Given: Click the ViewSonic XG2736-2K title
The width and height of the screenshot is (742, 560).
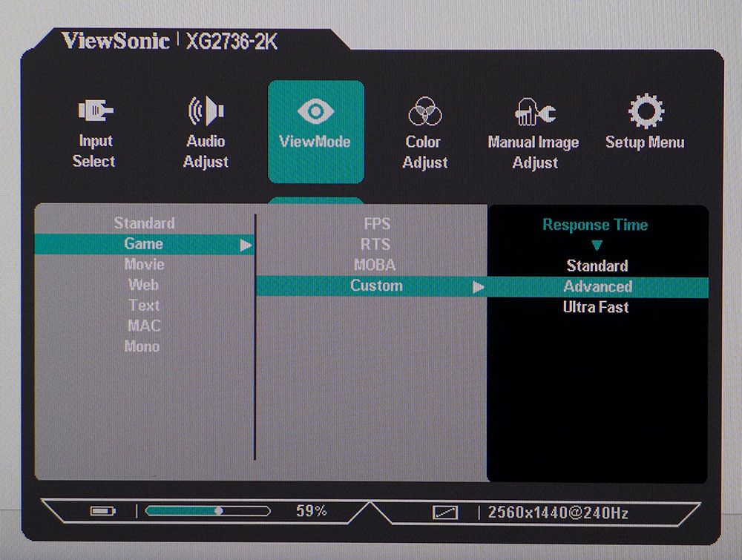Looking at the screenshot, I should tap(169, 41).
